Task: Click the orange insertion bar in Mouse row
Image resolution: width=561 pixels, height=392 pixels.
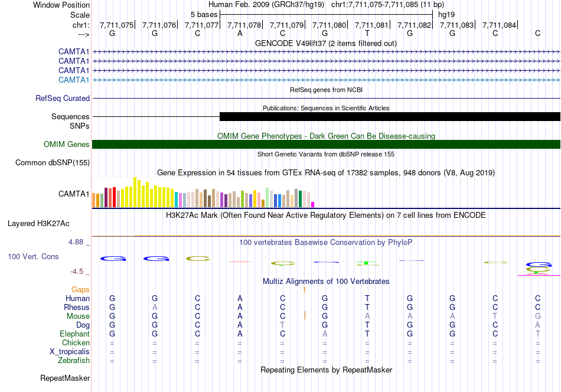Action: click(x=305, y=315)
